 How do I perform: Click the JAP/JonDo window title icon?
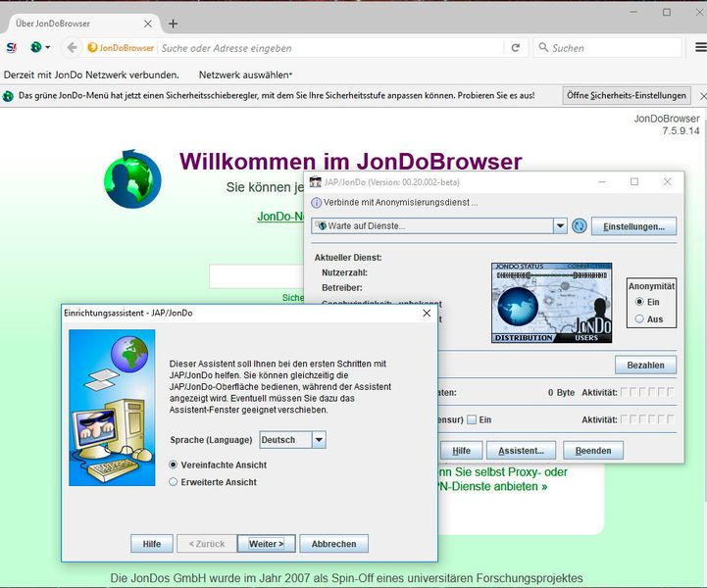click(315, 182)
